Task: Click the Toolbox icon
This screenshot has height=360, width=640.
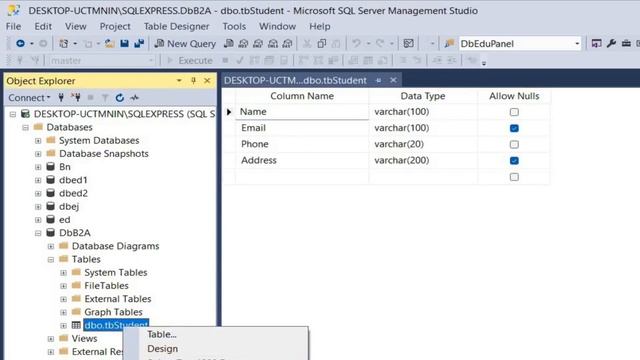Action: click(626, 43)
